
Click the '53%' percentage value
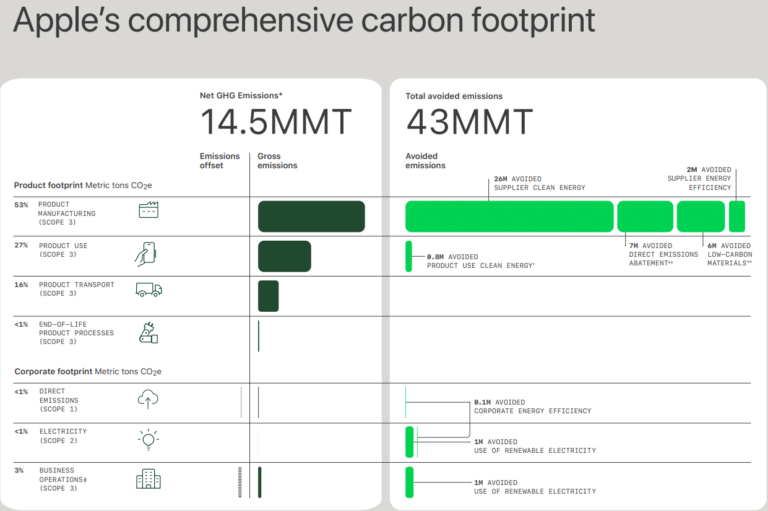pos(21,205)
